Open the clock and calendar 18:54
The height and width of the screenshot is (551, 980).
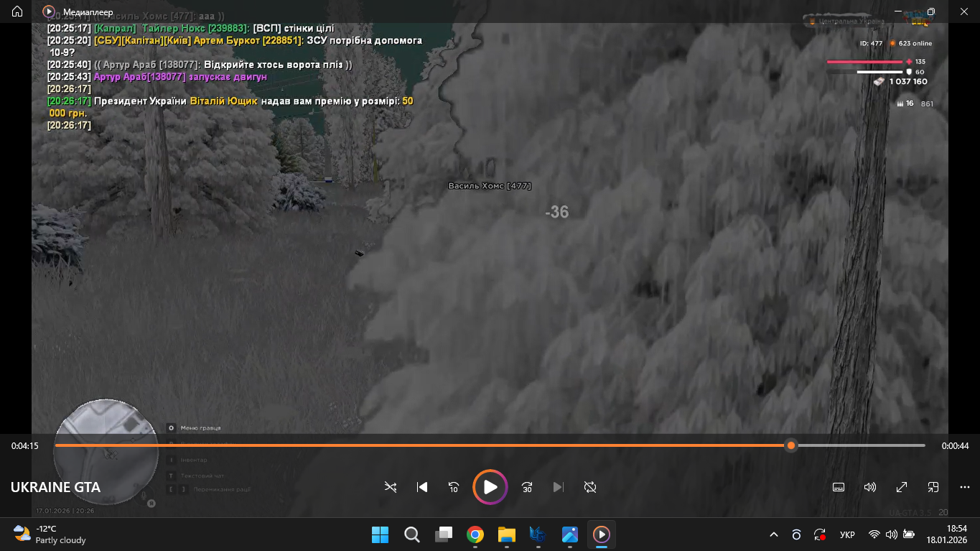946,534
